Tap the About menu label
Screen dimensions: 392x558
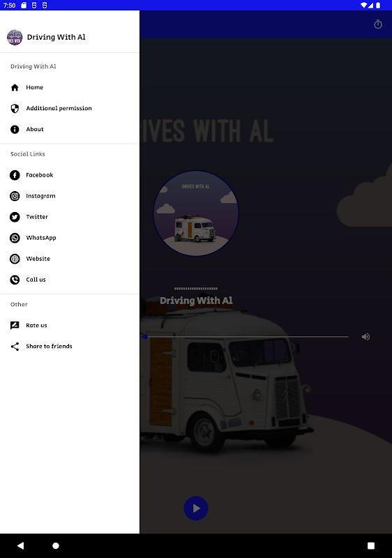(x=35, y=129)
